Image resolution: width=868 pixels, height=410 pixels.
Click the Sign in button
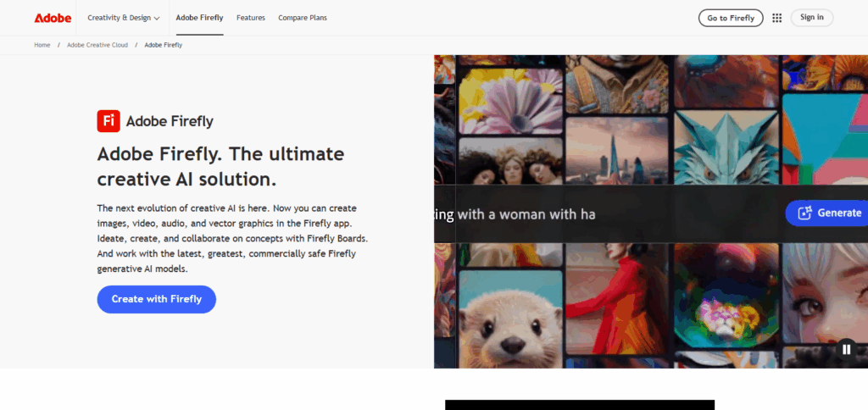(811, 18)
